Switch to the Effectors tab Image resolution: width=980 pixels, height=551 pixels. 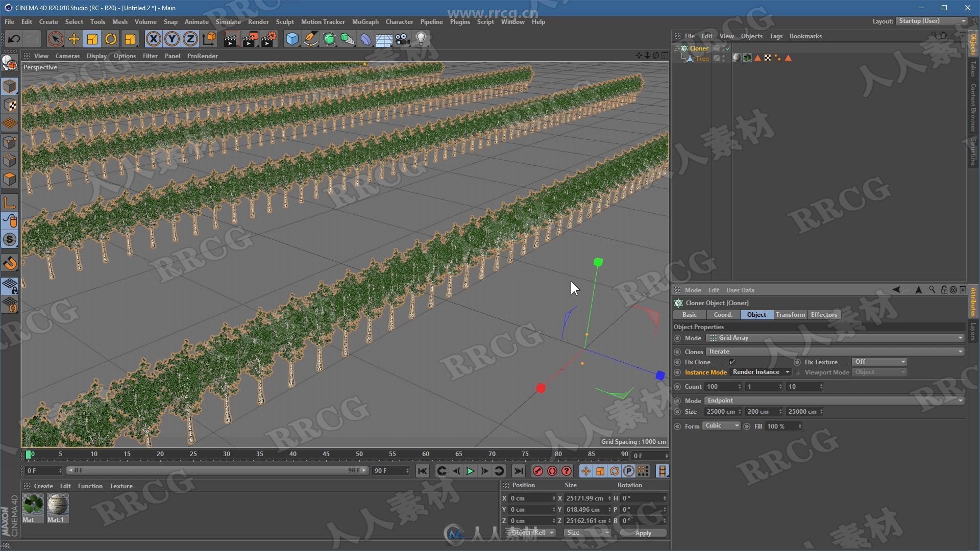[x=823, y=315]
